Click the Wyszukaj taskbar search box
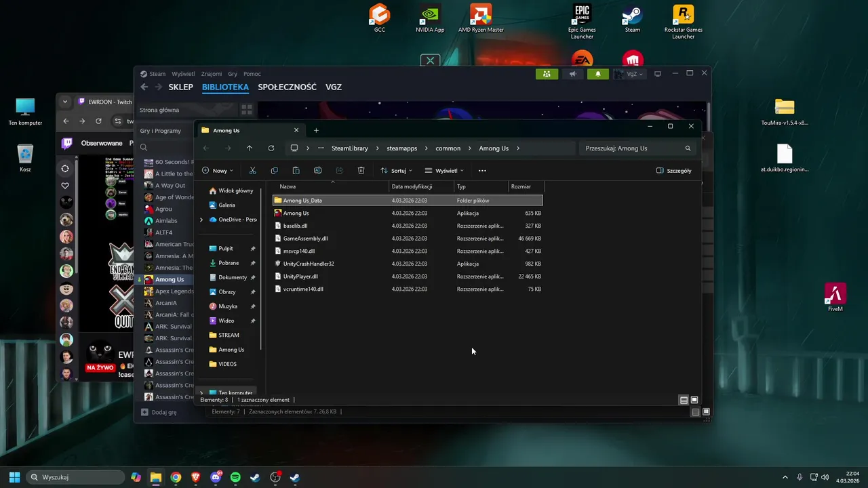868x488 pixels. [x=75, y=477]
